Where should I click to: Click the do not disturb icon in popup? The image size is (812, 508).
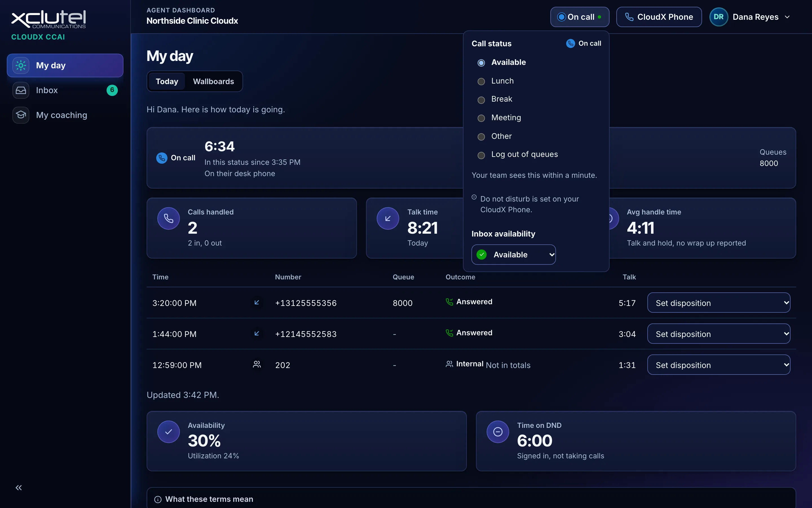tap(474, 197)
